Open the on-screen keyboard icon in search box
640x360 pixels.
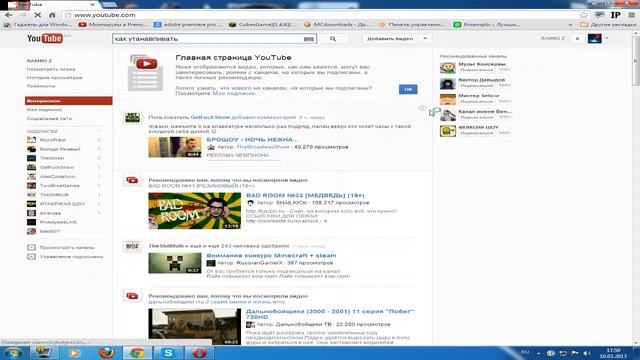pos(309,39)
